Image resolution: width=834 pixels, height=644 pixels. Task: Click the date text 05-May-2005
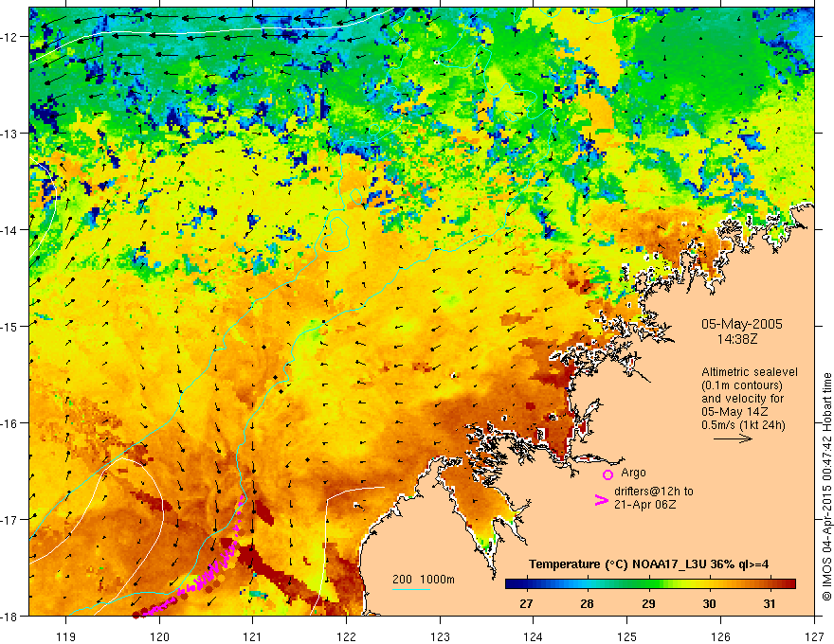pyautogui.click(x=741, y=324)
